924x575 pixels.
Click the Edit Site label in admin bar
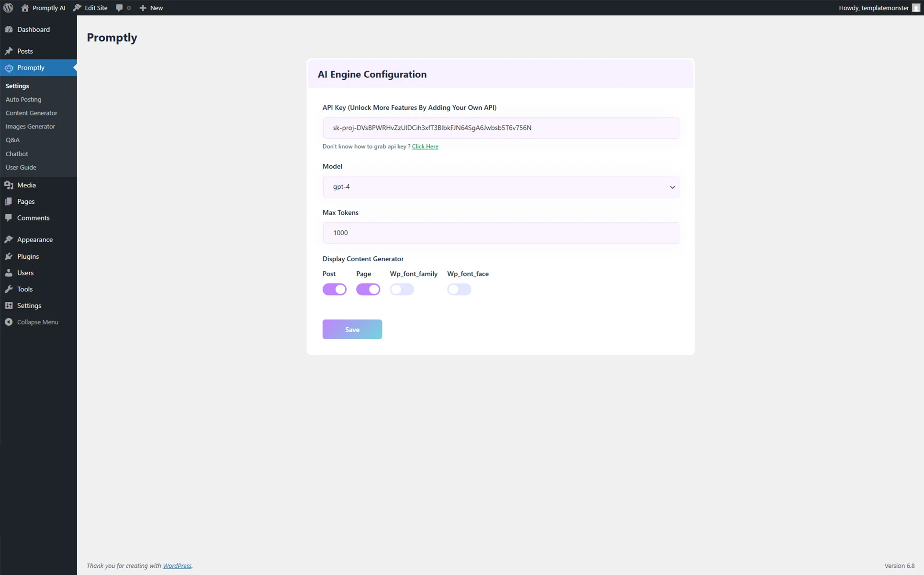coord(96,8)
